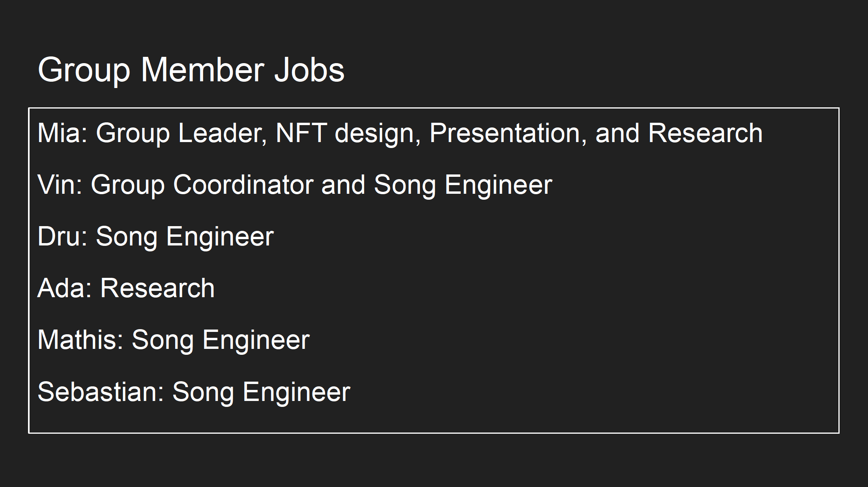Viewport: 868px width, 487px height.
Task: Click the 'Sebastian: Song Engineer' line
Action: point(194,392)
